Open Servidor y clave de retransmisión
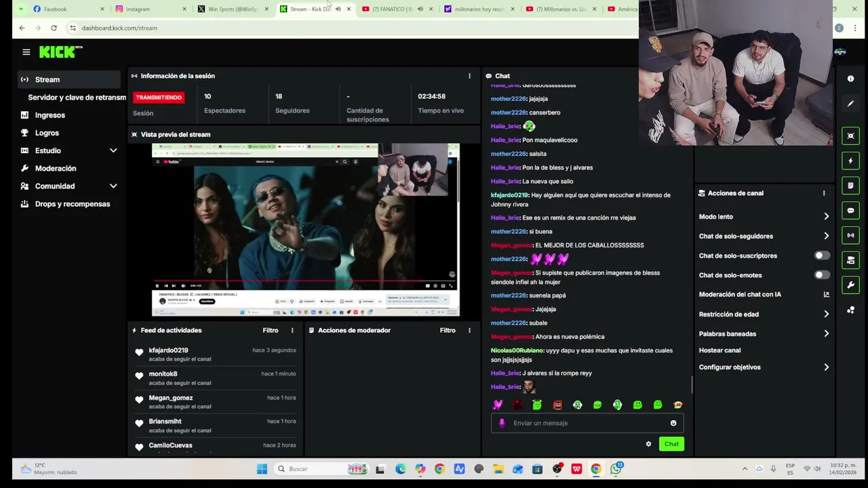Image resolution: width=868 pixels, height=488 pixels. click(x=77, y=97)
